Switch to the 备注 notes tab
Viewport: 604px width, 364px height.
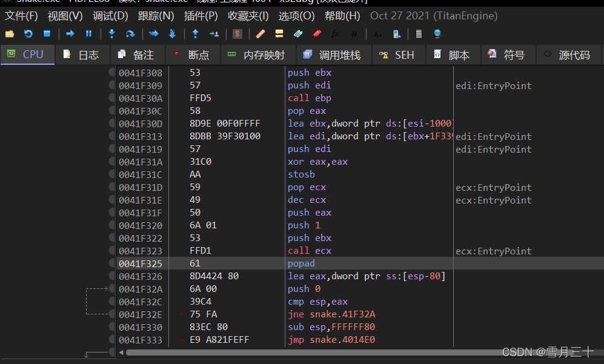138,55
